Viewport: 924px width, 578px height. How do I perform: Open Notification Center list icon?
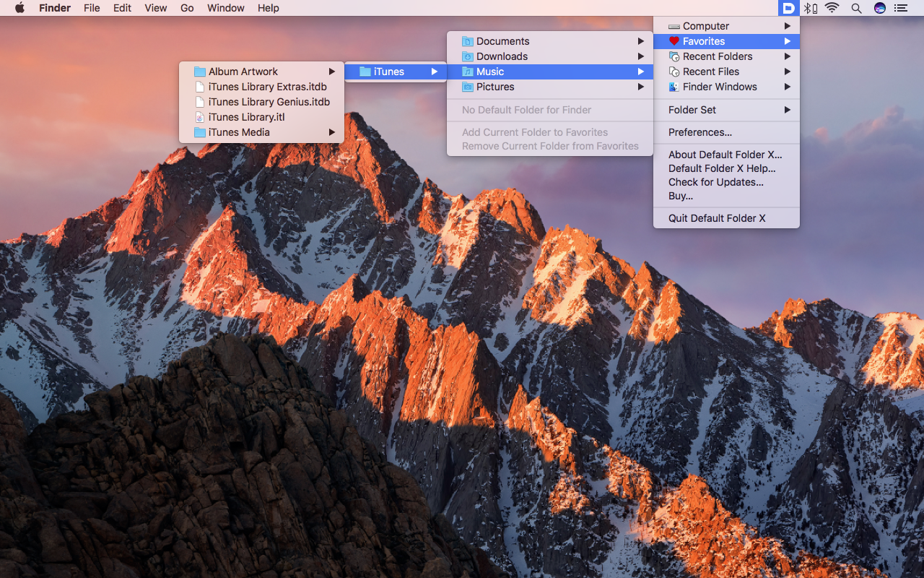point(900,8)
